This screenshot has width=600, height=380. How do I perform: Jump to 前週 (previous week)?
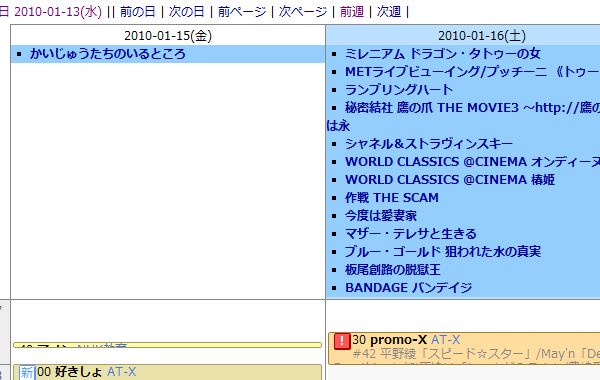point(352,12)
